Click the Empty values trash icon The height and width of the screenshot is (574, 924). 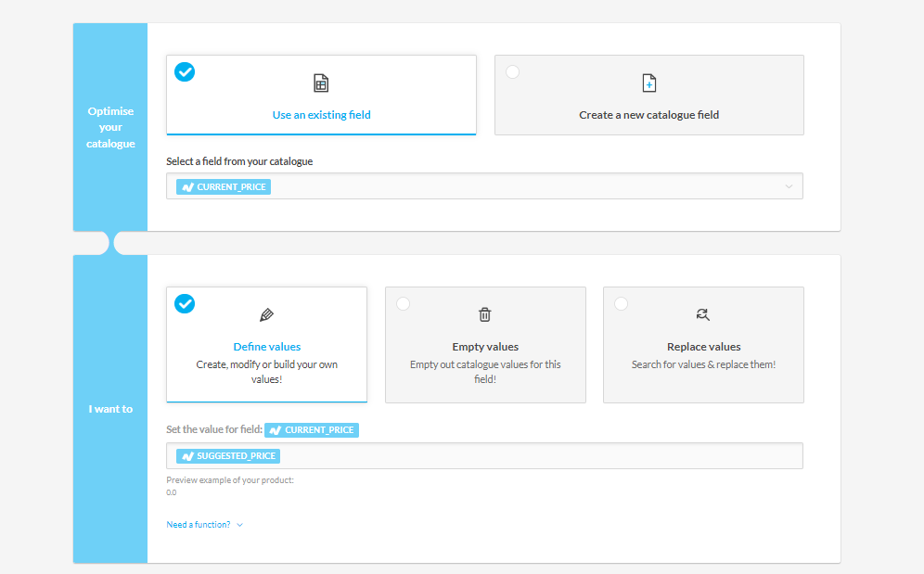[x=485, y=315]
